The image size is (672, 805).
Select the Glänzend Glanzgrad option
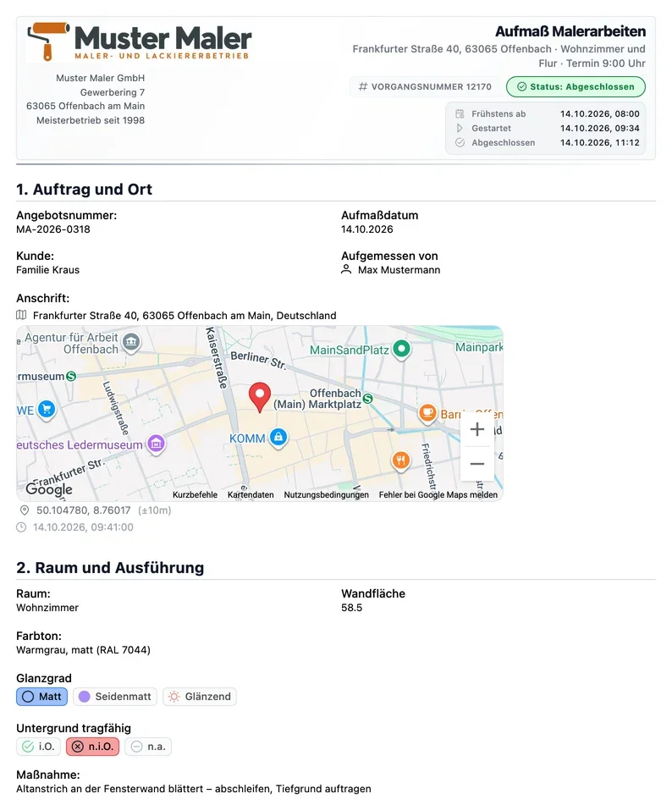pyautogui.click(x=200, y=697)
